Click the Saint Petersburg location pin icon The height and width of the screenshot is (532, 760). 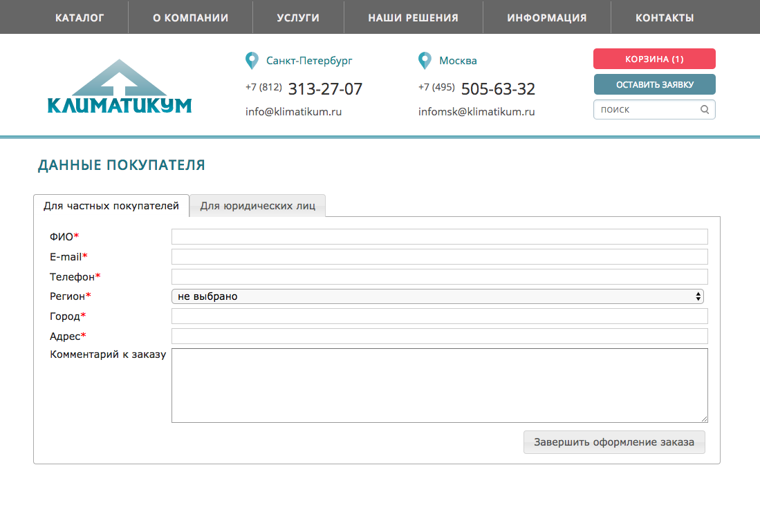pos(252,61)
